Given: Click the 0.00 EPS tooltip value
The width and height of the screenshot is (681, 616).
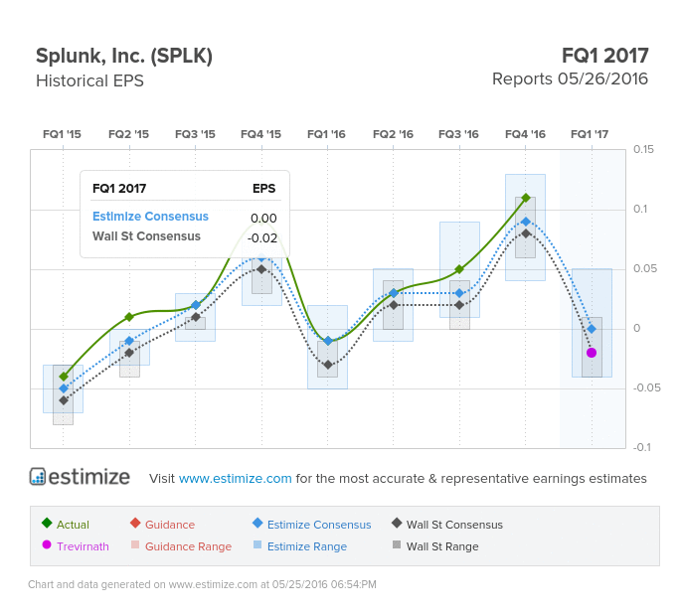Looking at the screenshot, I should coord(263,218).
